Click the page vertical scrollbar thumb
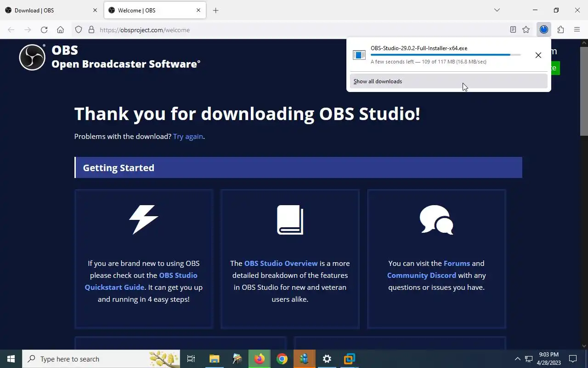Viewport: 588px width, 368px height. coord(584,91)
